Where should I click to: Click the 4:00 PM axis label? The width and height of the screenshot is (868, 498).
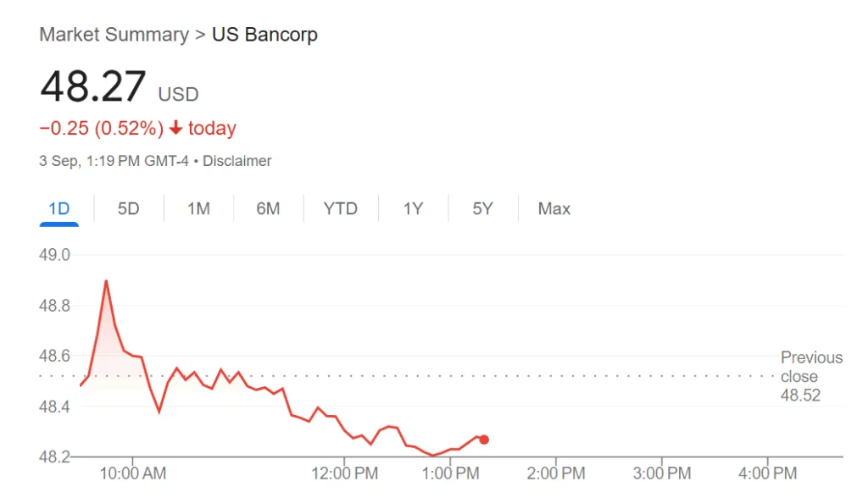(767, 473)
